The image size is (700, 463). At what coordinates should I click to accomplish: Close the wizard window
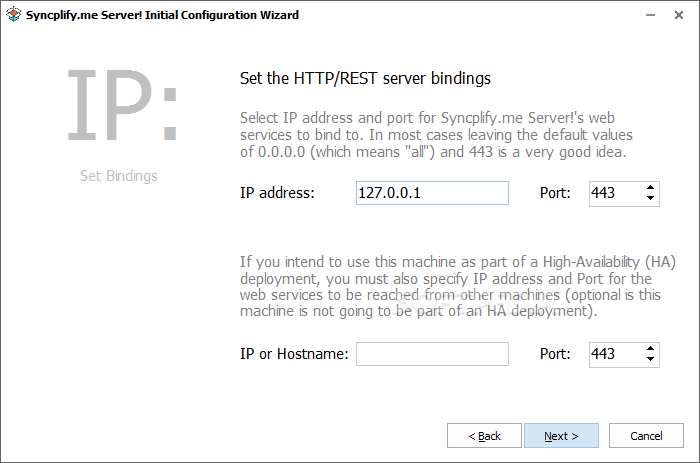point(679,15)
